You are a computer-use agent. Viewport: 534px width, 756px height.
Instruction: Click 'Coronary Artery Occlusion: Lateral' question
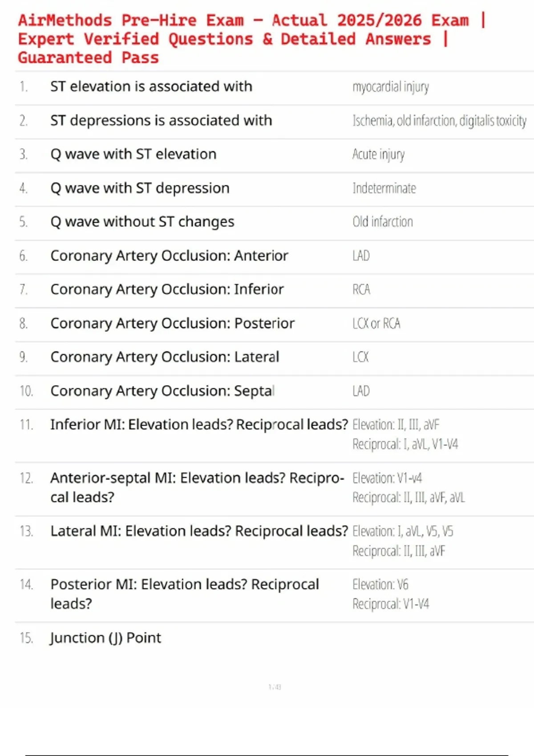[x=165, y=357]
